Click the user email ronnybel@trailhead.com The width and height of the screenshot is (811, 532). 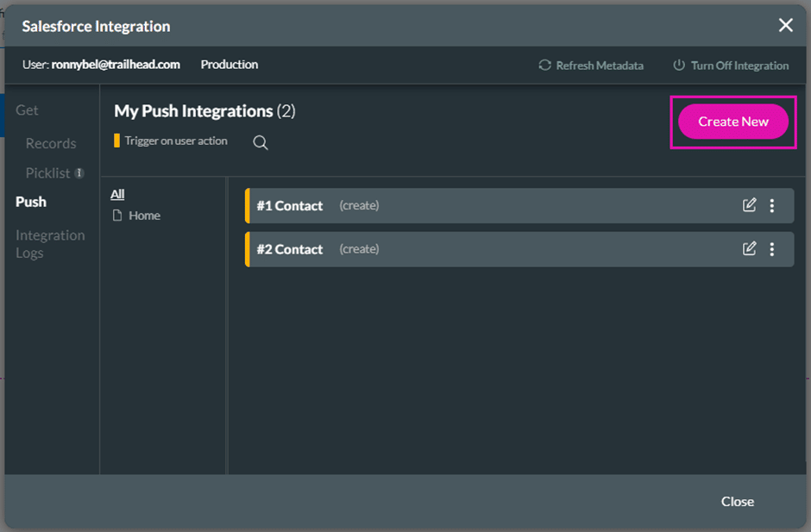[x=116, y=65]
